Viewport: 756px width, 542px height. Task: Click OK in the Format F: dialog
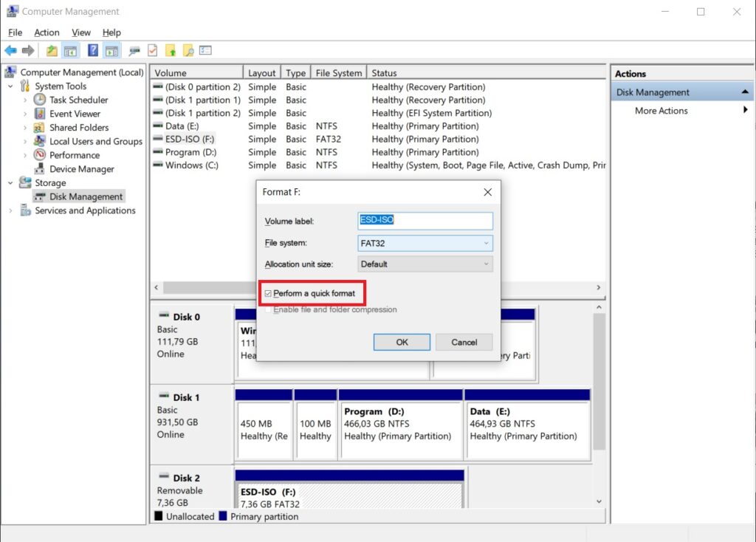(x=402, y=342)
